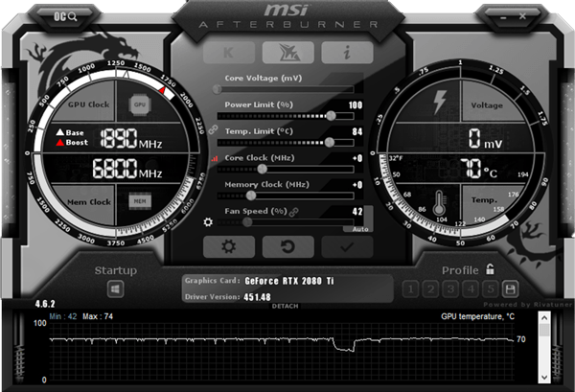Viewport: 575px width, 392px height.
Task: Select profile slot 3
Action: click(449, 288)
